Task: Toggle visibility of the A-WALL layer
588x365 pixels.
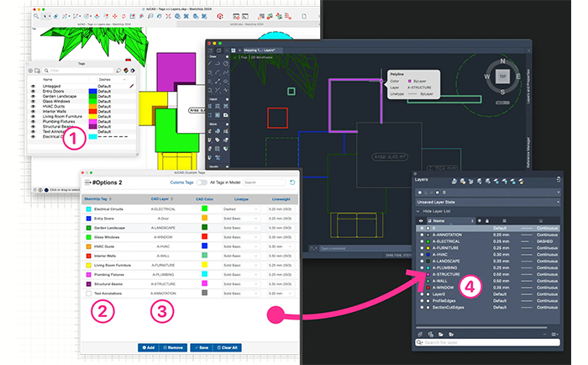Action: [421, 279]
